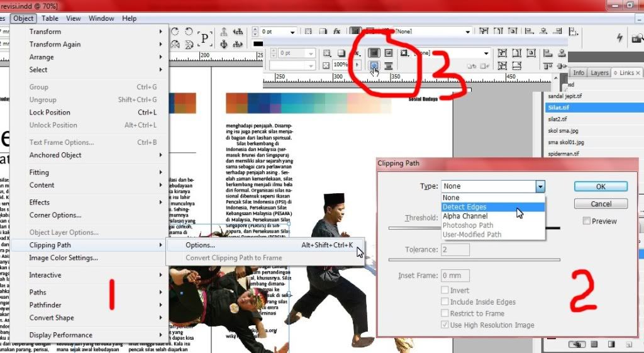Toggle the Invert checkbox
Viewport: 644px width, 353px height.
pos(445,290)
